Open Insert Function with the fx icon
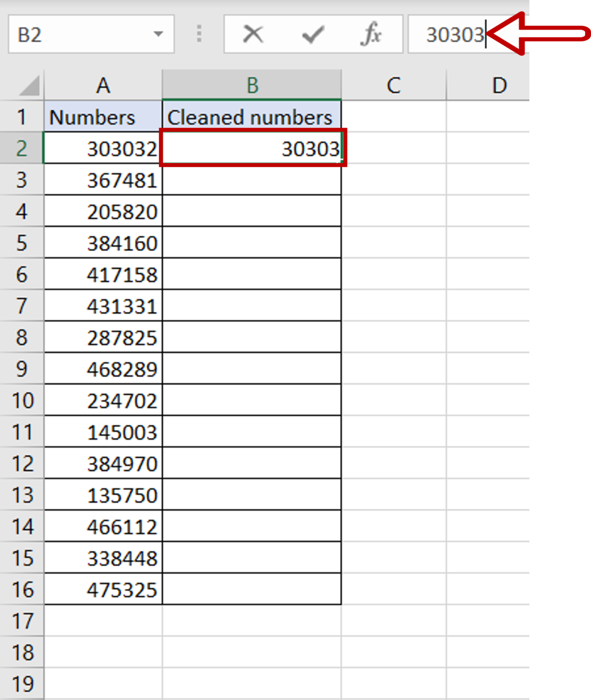591x700 pixels. tap(371, 34)
